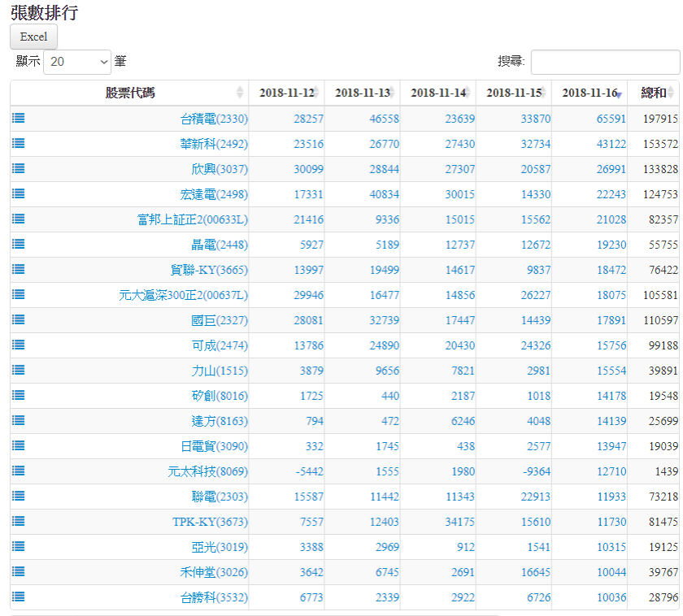The image size is (683, 616).
Task: Click the list icon in 晶電(2448) row
Action: tap(19, 244)
